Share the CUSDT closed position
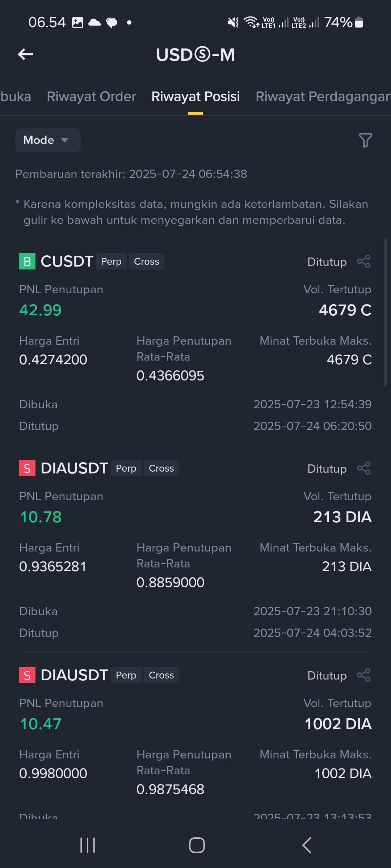Screen dimensions: 391x868 [363, 261]
